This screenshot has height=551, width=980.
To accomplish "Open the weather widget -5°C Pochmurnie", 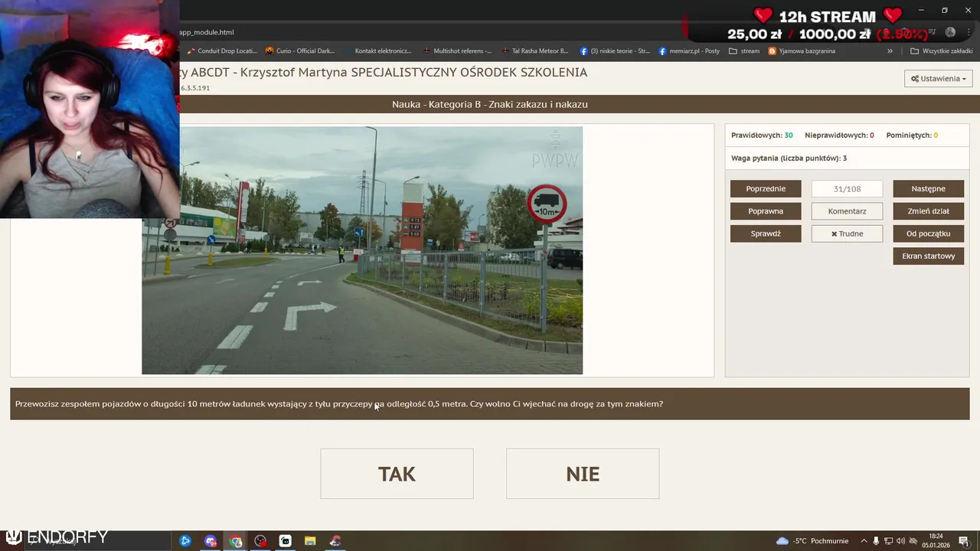I will pyautogui.click(x=812, y=541).
